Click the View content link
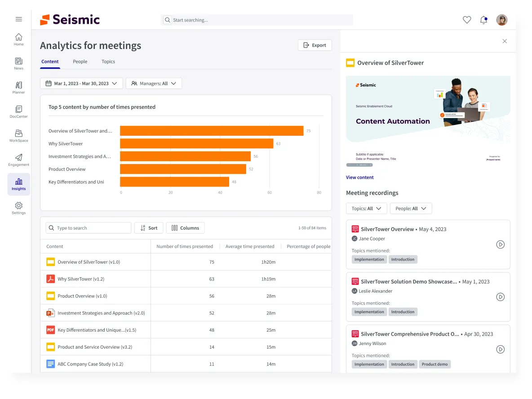 [359, 177]
